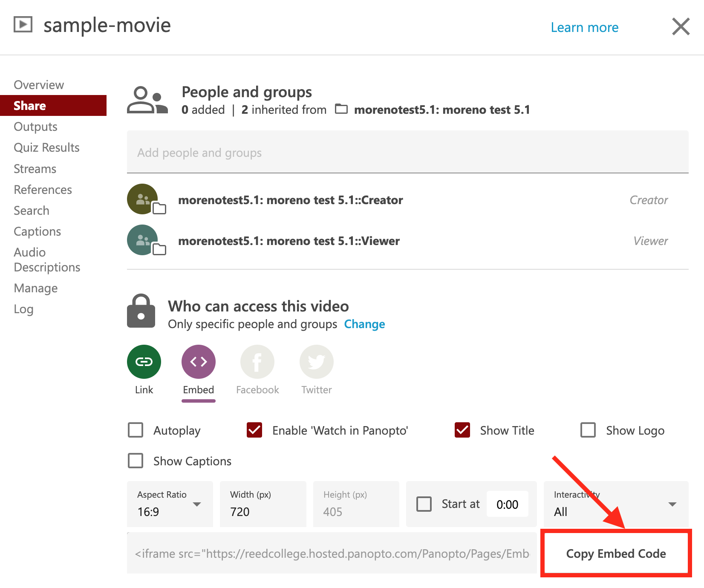Open the Outputs tab in sidebar

tap(35, 127)
